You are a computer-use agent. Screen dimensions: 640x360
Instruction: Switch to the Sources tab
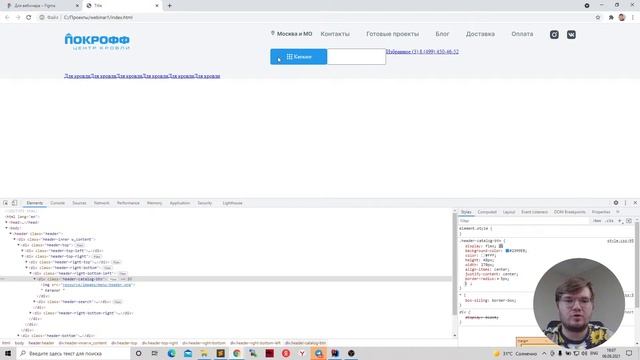click(79, 203)
